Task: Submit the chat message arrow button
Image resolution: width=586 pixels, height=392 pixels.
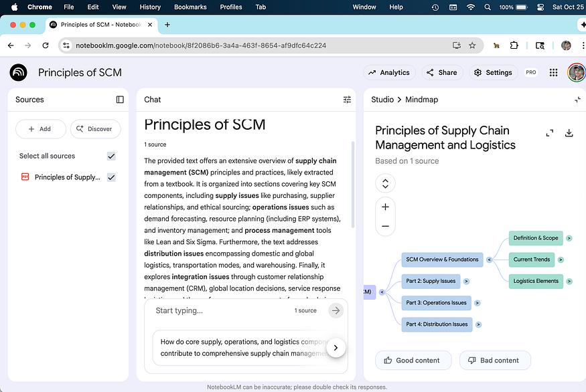Action: coord(336,310)
